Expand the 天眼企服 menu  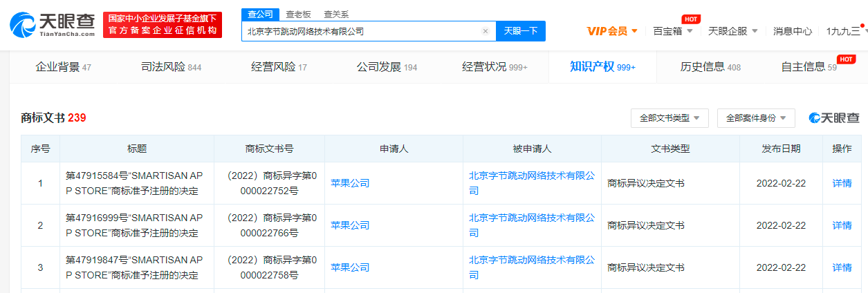pos(733,31)
